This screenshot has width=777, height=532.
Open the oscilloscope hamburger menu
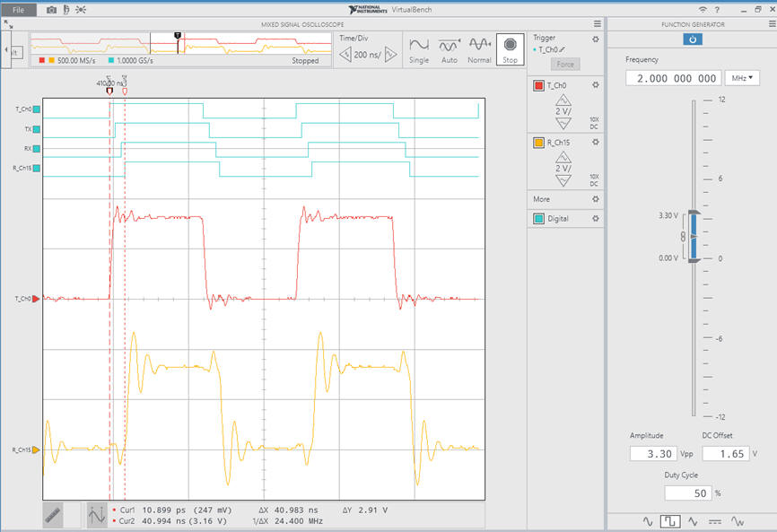click(x=598, y=24)
